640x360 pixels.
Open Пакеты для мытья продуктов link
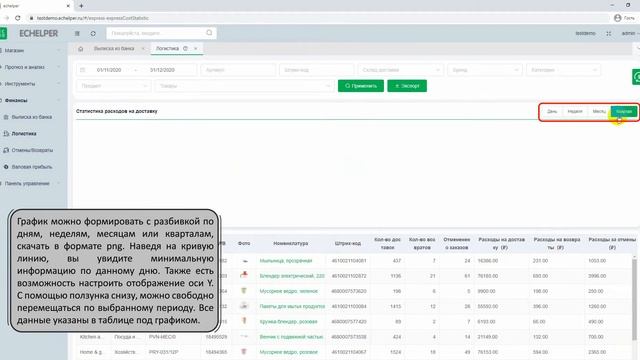coord(292,306)
